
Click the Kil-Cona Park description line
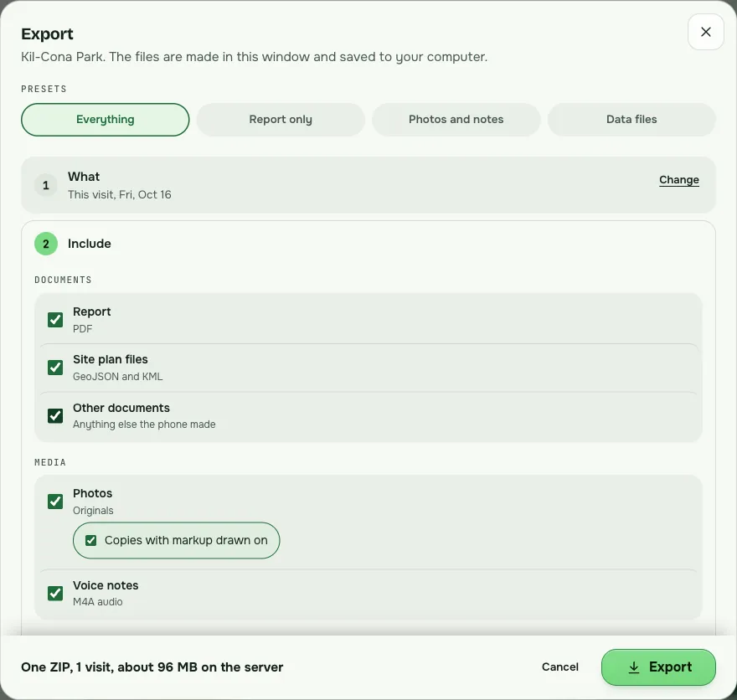pyautogui.click(x=255, y=57)
